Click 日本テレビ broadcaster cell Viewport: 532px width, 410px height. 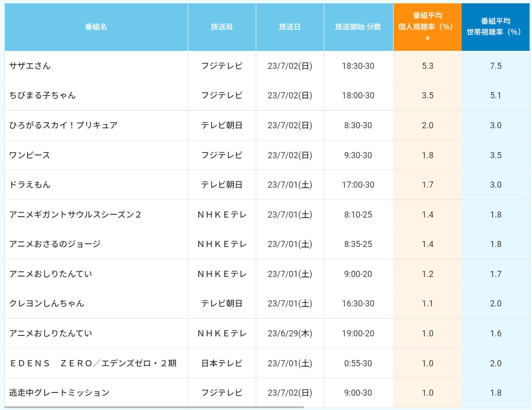tap(222, 363)
